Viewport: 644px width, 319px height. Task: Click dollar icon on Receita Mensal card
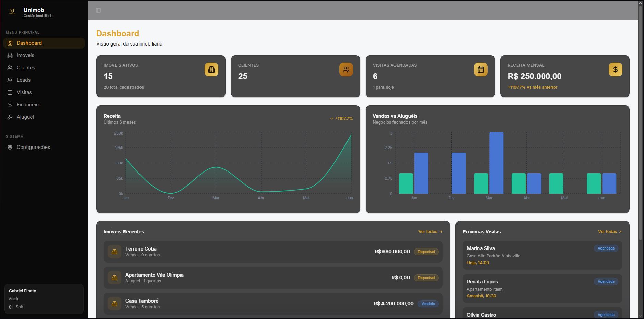pos(616,69)
